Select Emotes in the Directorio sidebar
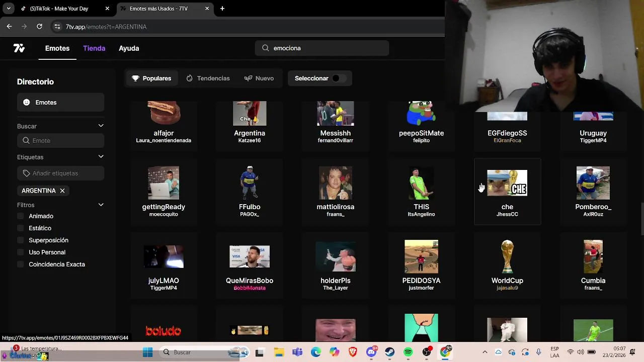This screenshot has height=362, width=644. (60, 103)
